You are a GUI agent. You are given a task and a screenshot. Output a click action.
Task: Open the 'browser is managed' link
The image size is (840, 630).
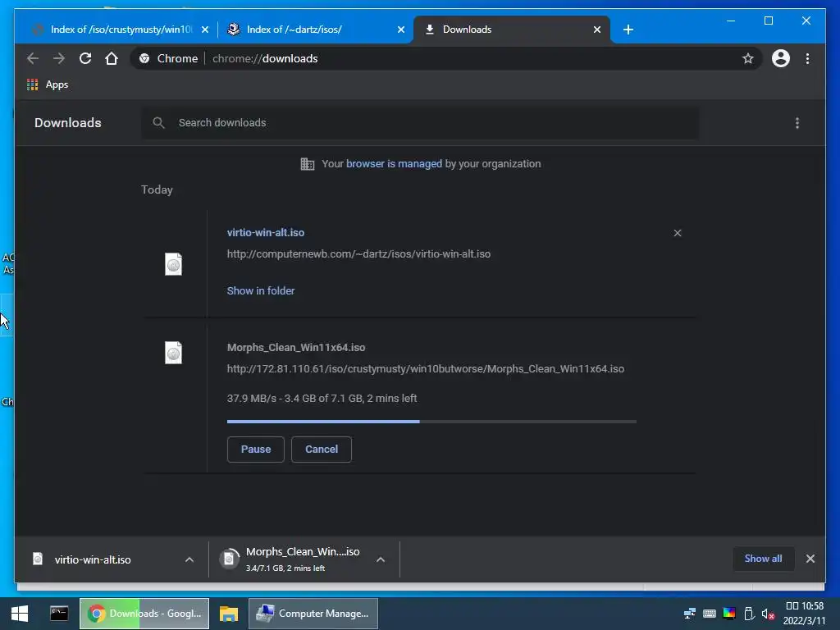click(394, 163)
